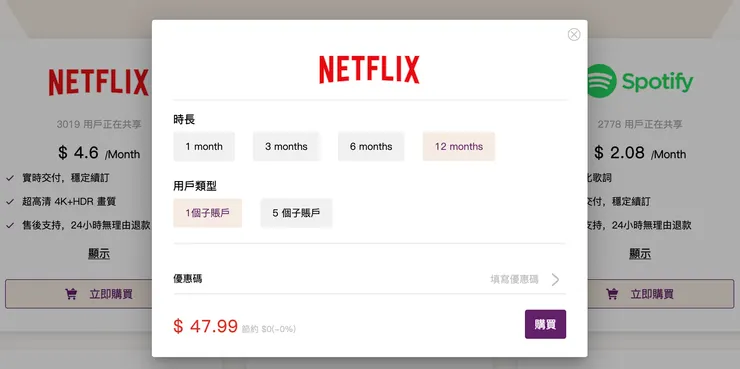Click the $ 4.6 /Month price
The height and width of the screenshot is (369, 740).
point(99,153)
